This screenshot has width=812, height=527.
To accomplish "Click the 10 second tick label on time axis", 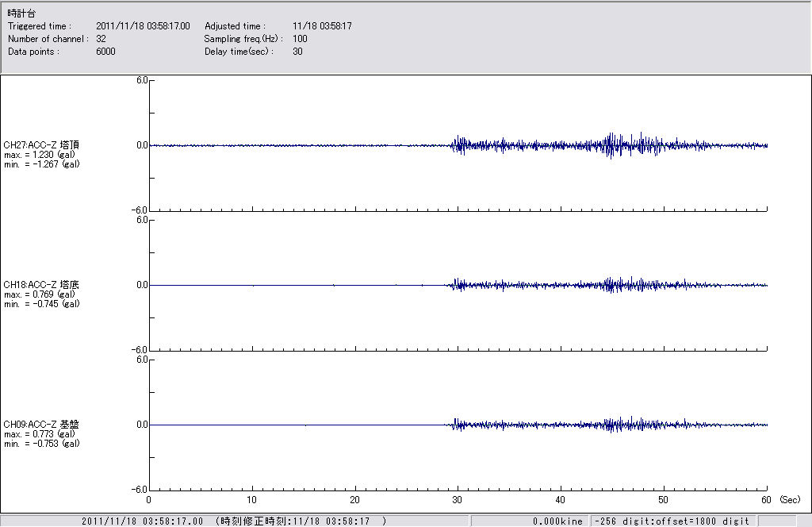I will [252, 500].
